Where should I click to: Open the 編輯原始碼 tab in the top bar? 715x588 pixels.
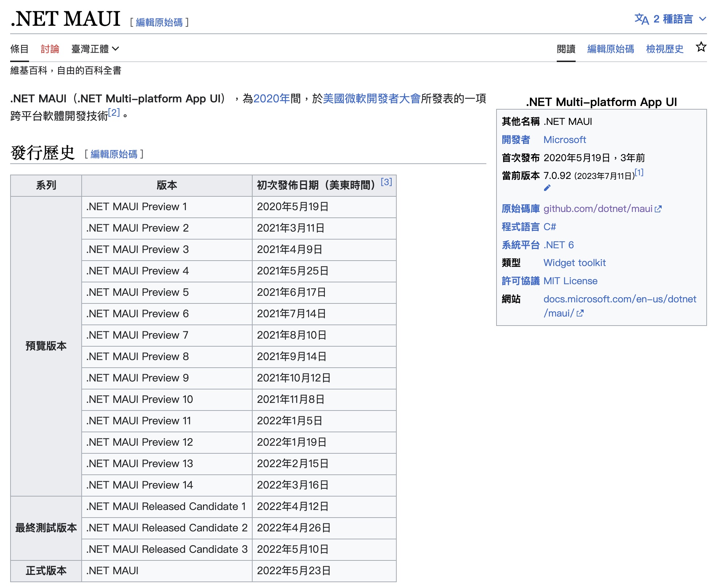tap(611, 49)
